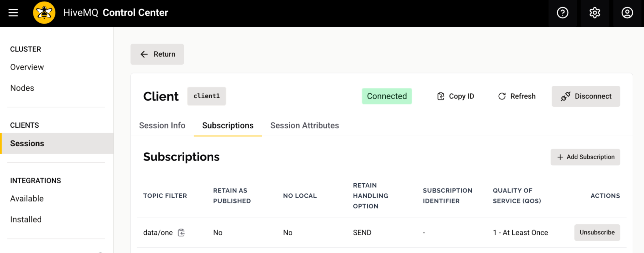This screenshot has height=253, width=644.
Task: Click the HiveMQ bee logo
Action: [44, 13]
